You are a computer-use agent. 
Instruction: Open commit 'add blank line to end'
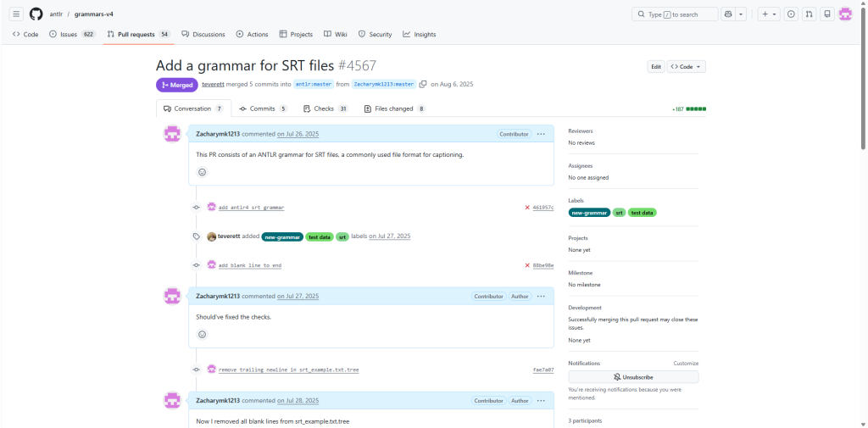tap(250, 265)
